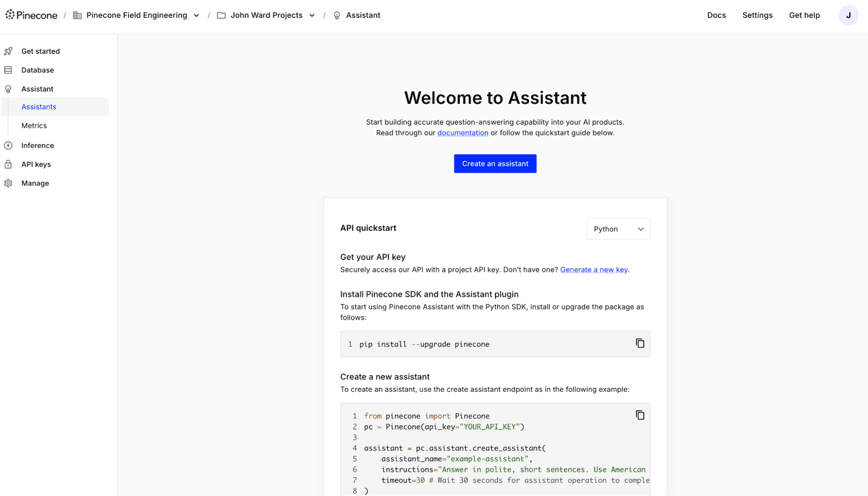Click the Generate a new key link
The height and width of the screenshot is (496, 868).
click(594, 270)
